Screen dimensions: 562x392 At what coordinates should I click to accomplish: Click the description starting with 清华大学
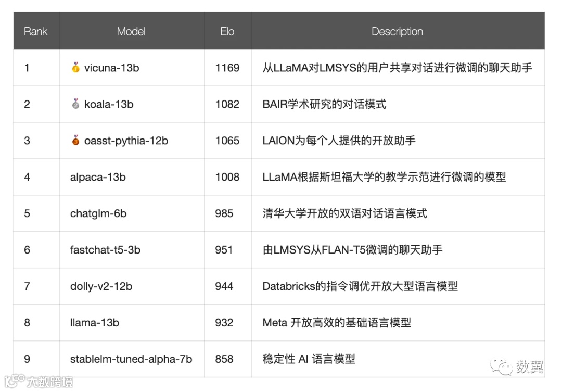tap(345, 213)
